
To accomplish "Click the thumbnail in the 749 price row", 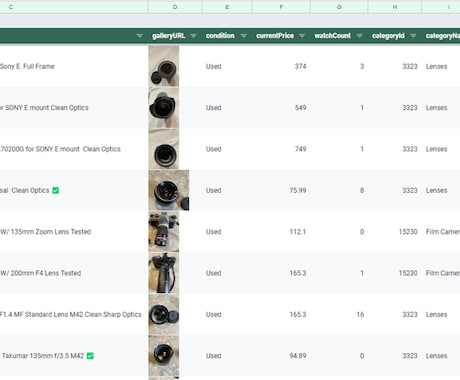I will 164,149.
